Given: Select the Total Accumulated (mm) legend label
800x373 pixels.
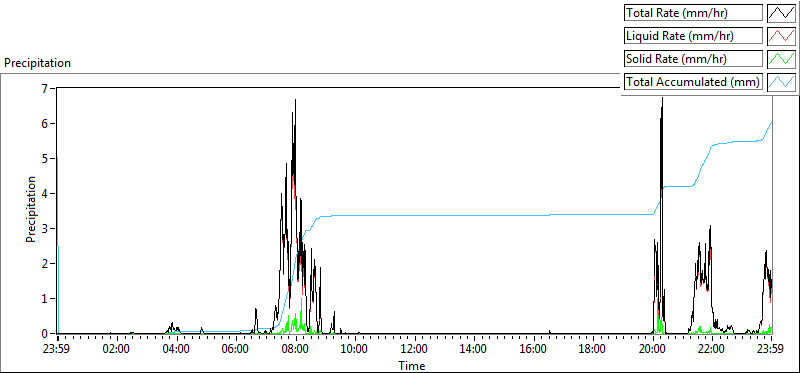Looking at the screenshot, I should click(693, 81).
